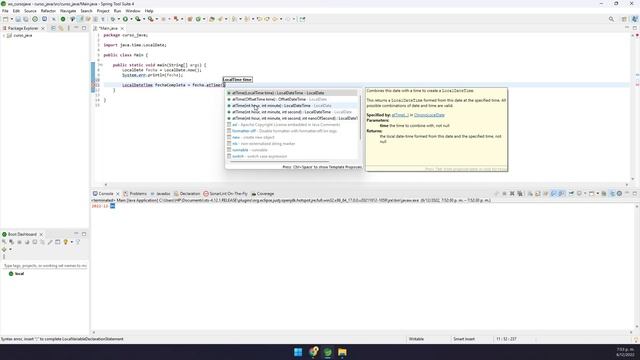Close the Boot Dashboard view
The image size is (640, 360).
coord(41,234)
